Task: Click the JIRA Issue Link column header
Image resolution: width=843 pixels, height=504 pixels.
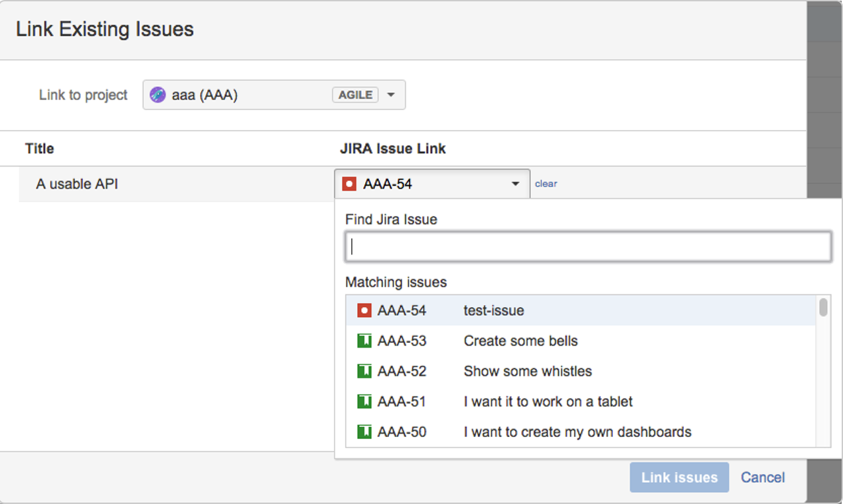Action: pos(393,149)
